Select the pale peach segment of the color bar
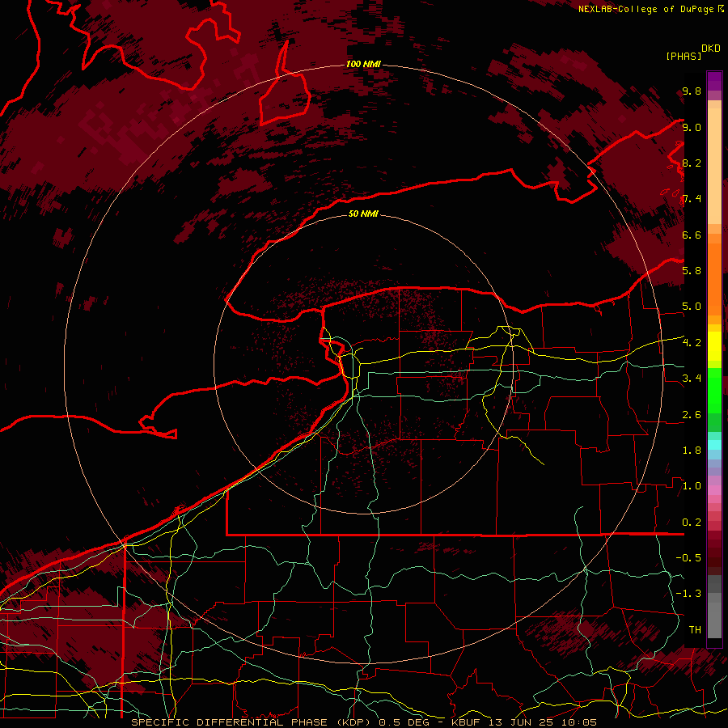Image resolution: width=728 pixels, height=728 pixels. (714, 167)
